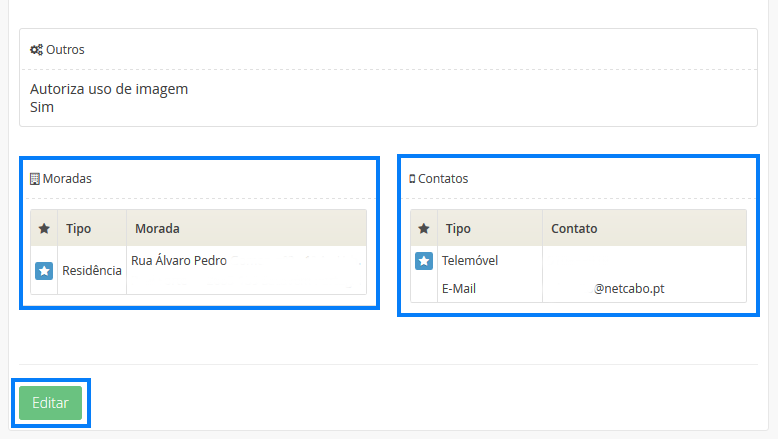Click the star header in Contatos table
778x439 pixels.
pyautogui.click(x=424, y=229)
